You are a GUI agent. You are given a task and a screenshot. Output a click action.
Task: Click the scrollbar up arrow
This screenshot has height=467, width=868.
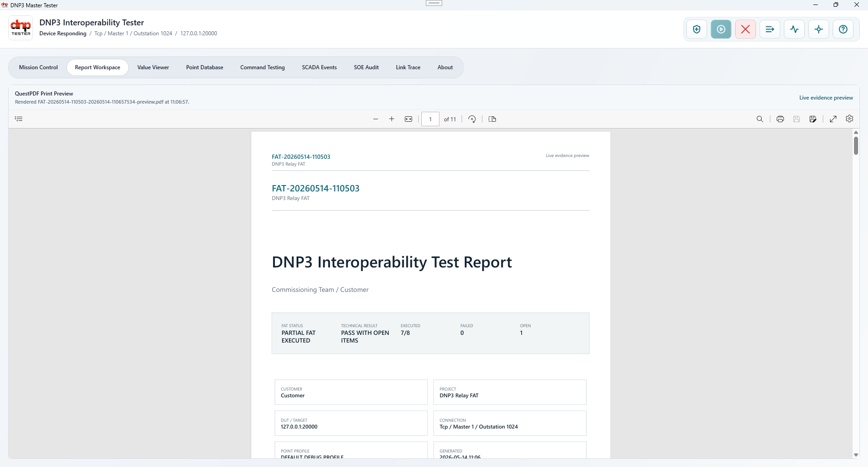856,132
